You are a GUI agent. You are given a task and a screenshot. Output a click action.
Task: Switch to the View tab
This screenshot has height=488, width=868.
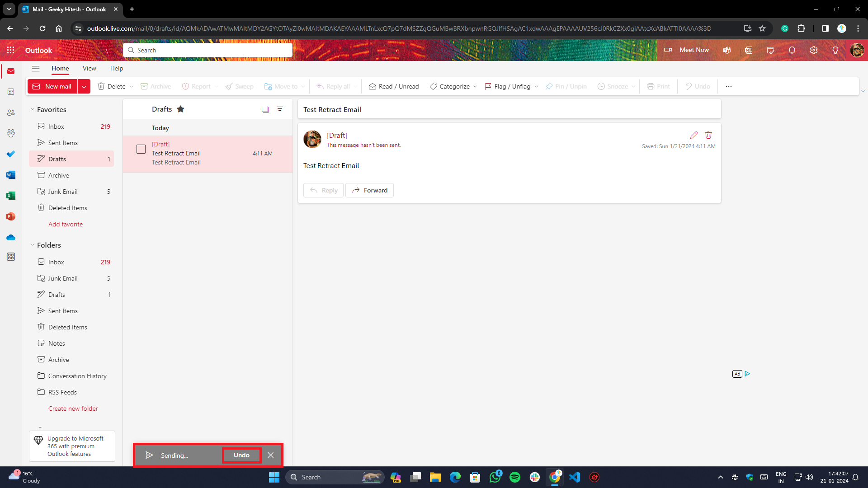point(89,68)
